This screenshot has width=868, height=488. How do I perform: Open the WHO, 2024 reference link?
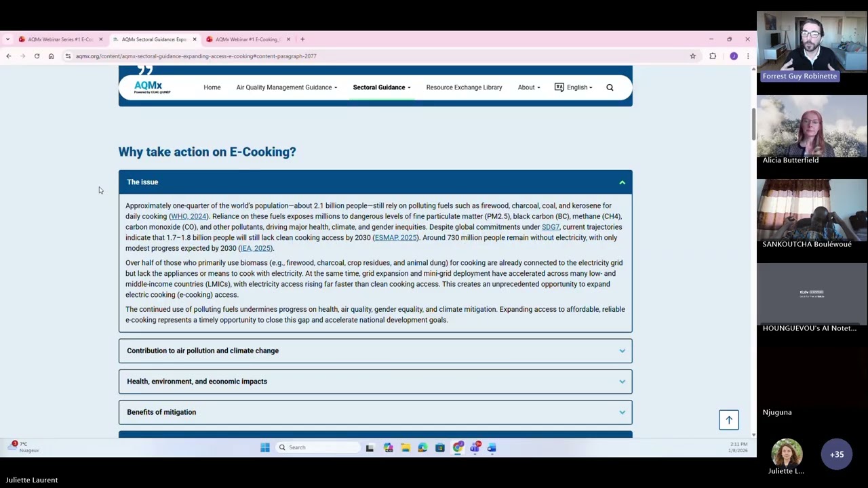tap(189, 216)
